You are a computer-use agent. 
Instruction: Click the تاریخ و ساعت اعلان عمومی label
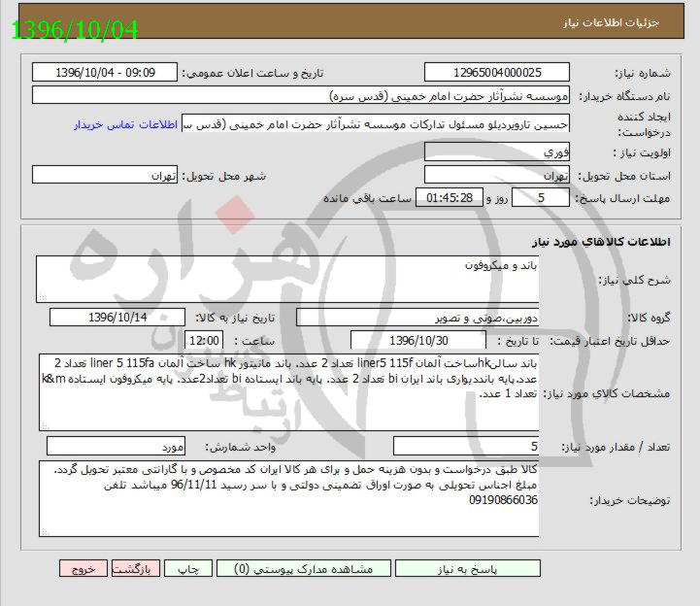(x=252, y=73)
